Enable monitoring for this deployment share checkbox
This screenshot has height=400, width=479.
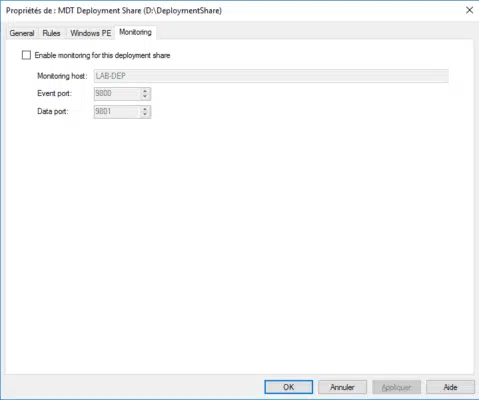click(x=26, y=55)
